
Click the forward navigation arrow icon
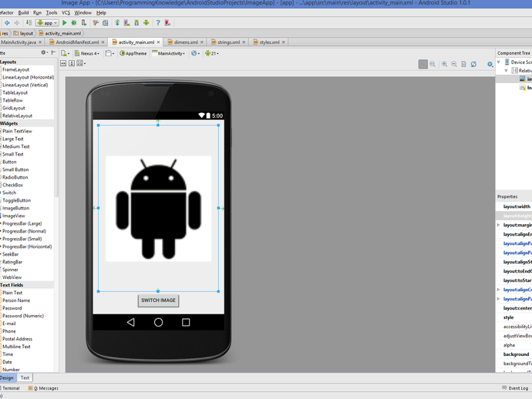point(17,22)
